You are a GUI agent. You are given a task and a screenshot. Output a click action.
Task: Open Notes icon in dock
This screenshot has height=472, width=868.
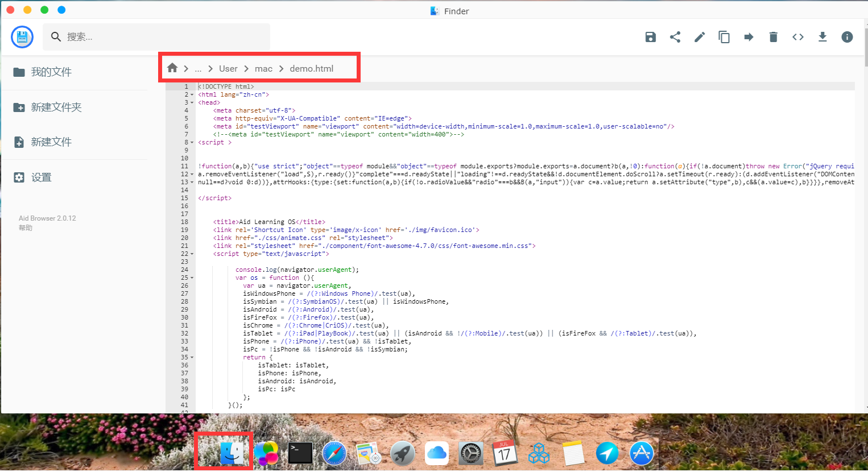[573, 453]
